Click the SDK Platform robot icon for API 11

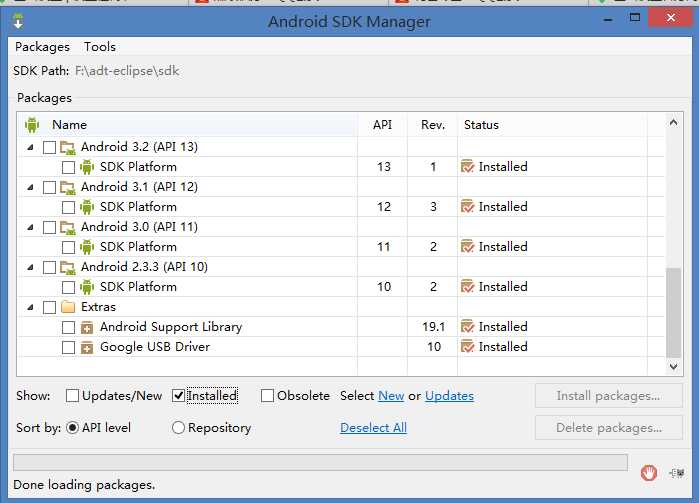[x=87, y=247]
